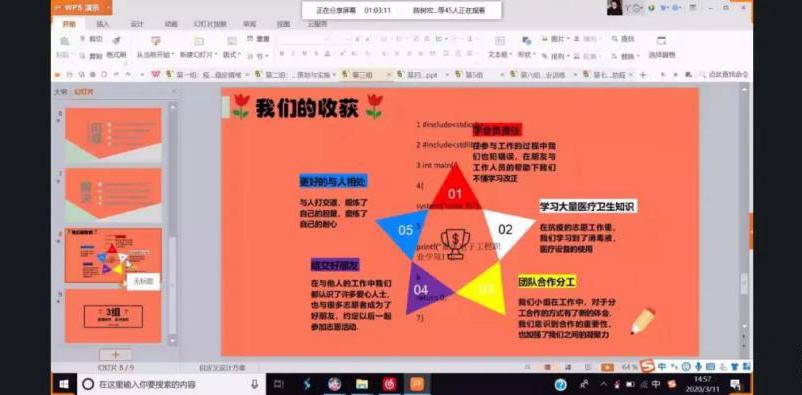
Task: Click the format painter brush icon
Action: tap(116, 41)
